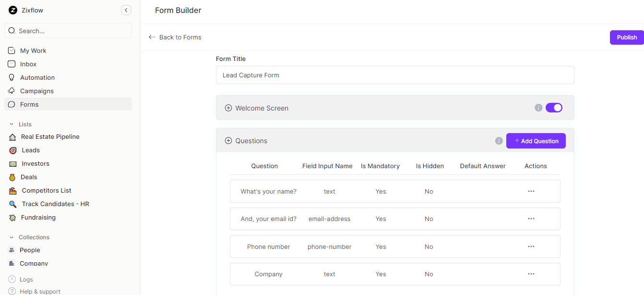Click the Fundraising list icon
The image size is (644, 295).
coord(12,217)
